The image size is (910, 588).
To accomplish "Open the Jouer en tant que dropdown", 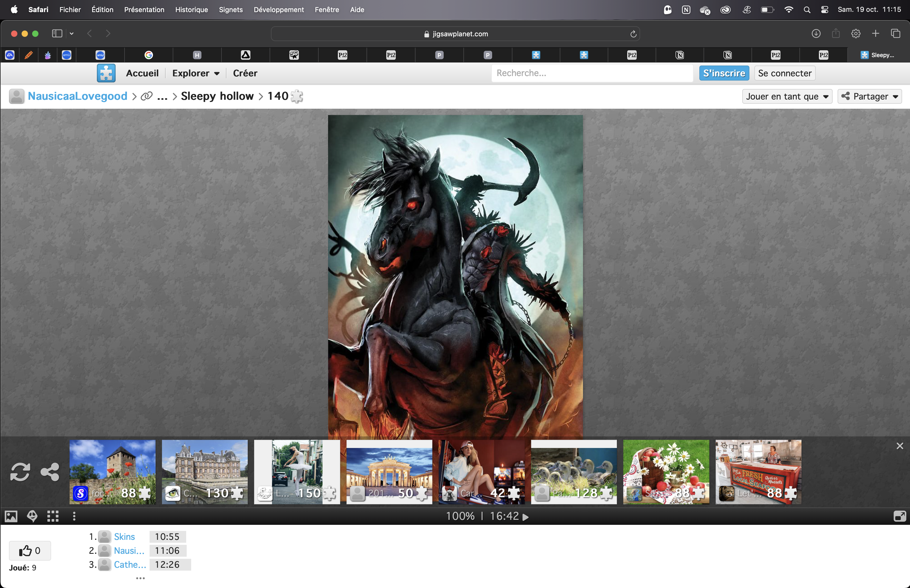I will pos(787,96).
